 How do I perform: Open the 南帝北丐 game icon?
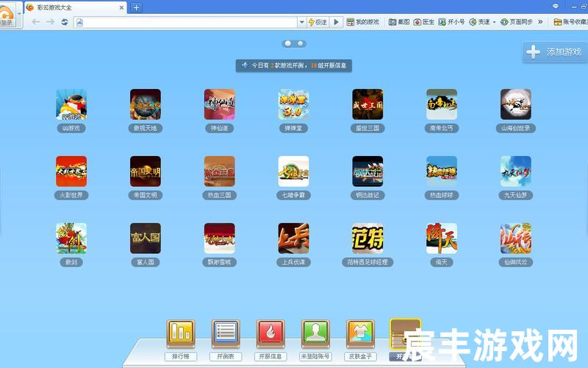coord(442,105)
